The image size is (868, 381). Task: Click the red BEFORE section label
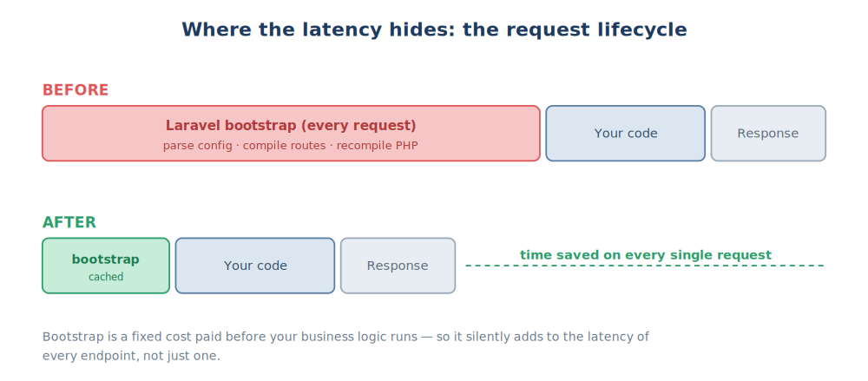click(76, 90)
